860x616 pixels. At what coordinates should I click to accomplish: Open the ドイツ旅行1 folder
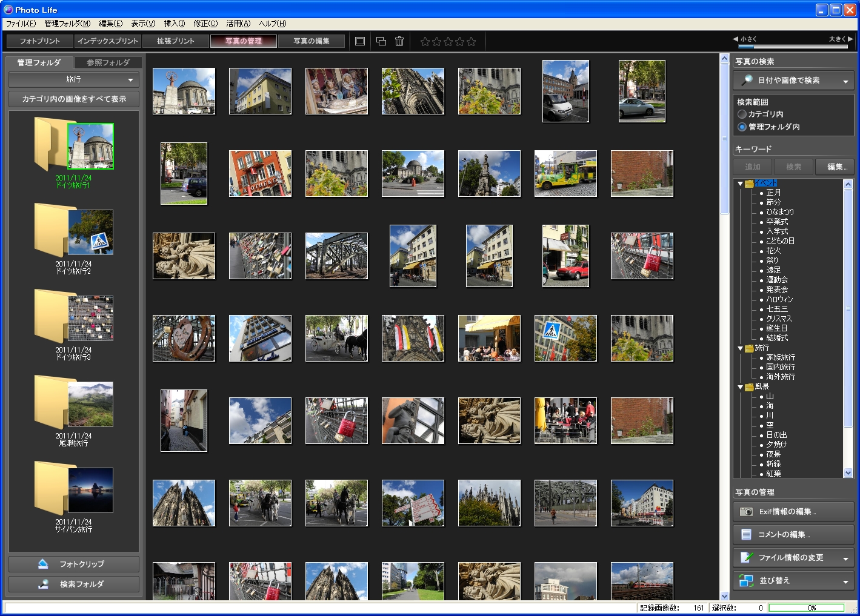pos(73,153)
